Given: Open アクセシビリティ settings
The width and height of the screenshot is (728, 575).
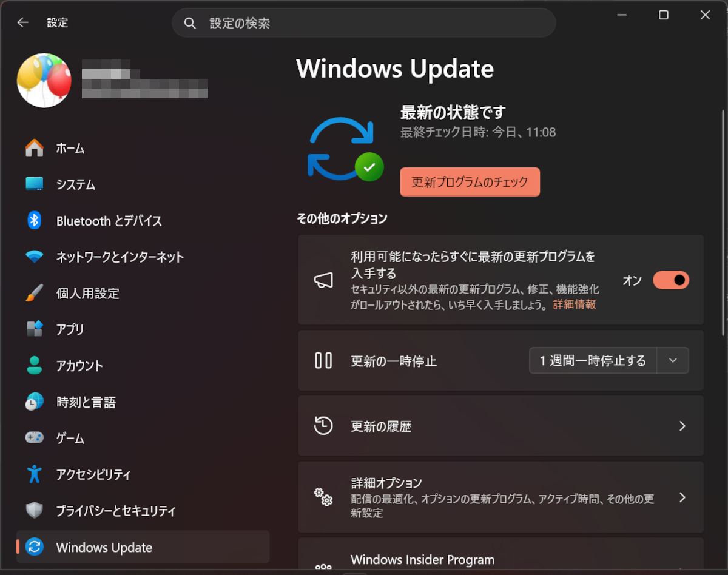Looking at the screenshot, I should click(143, 474).
